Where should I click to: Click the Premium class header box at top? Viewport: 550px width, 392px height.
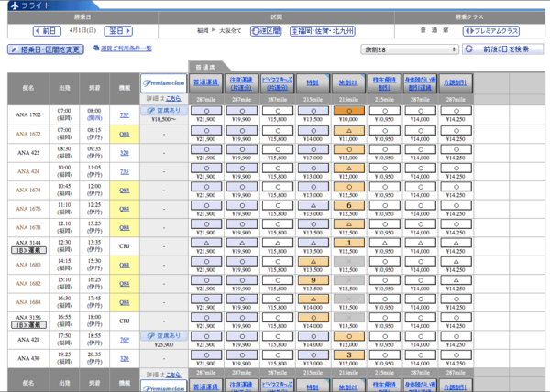coord(163,83)
